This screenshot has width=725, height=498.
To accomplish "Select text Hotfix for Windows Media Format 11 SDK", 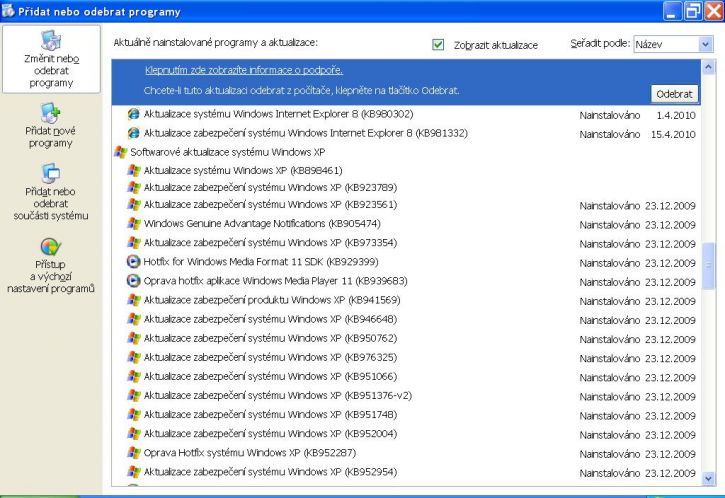I will [261, 262].
